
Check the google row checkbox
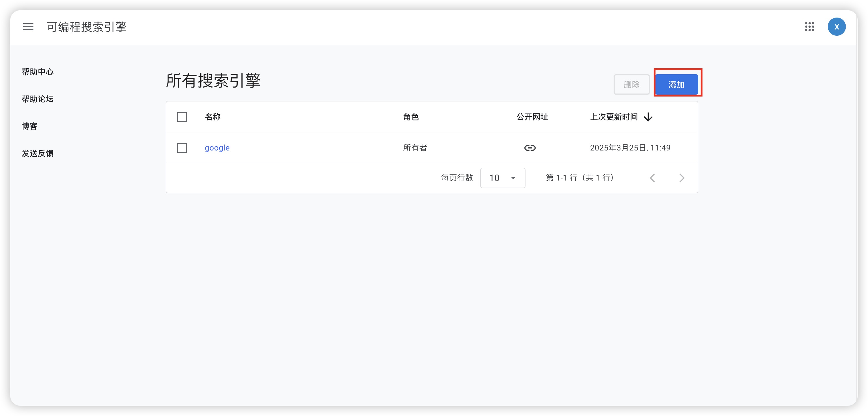pos(182,148)
